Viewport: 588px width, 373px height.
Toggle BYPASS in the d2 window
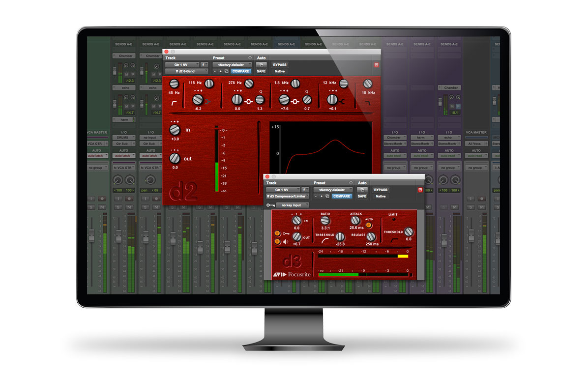[280, 65]
